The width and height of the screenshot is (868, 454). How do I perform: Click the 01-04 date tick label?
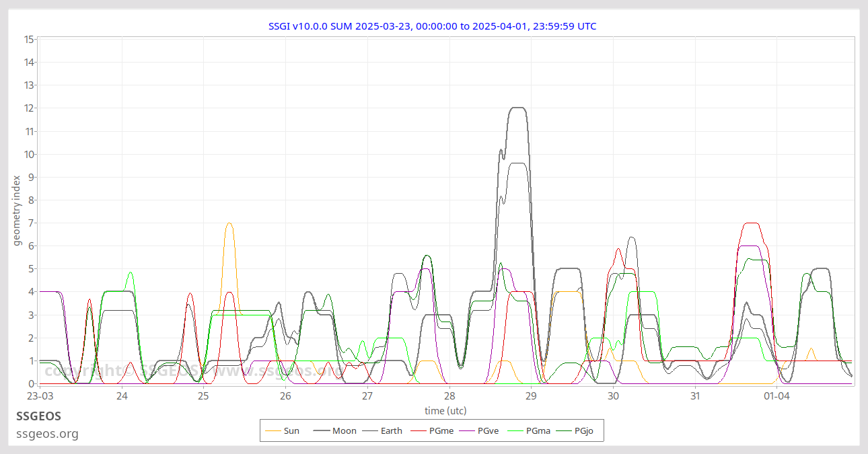[x=776, y=396]
